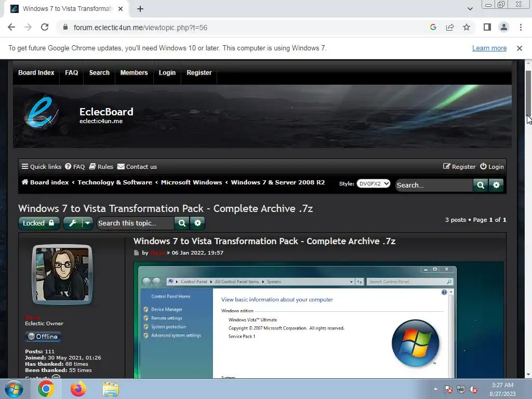The width and height of the screenshot is (532, 399).
Task: Click the board Search input field
Action: (x=434, y=185)
